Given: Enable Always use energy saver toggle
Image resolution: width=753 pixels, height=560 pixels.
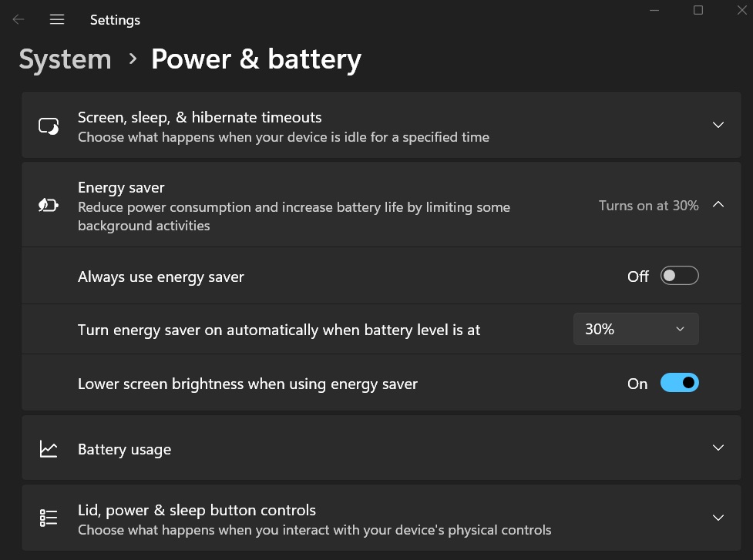Looking at the screenshot, I should click(679, 276).
